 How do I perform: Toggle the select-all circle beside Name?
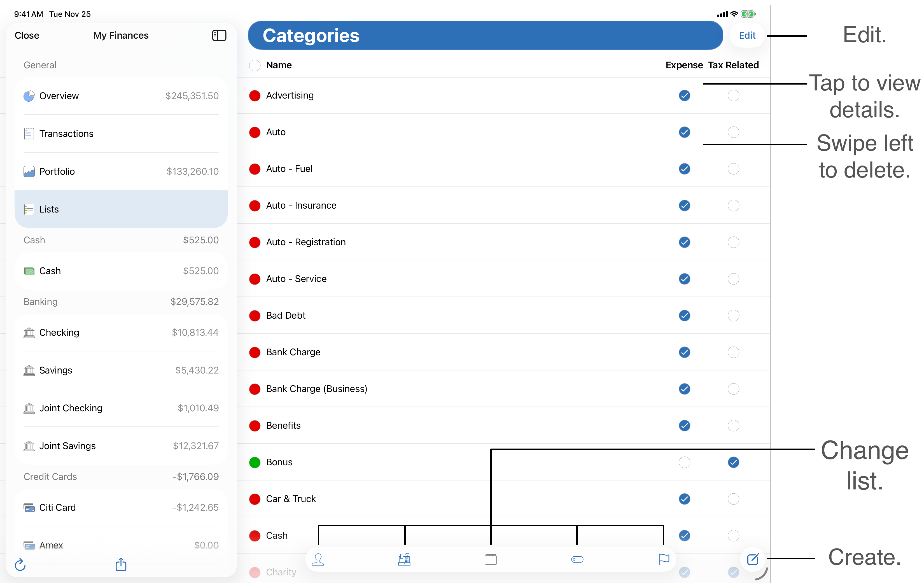click(255, 65)
